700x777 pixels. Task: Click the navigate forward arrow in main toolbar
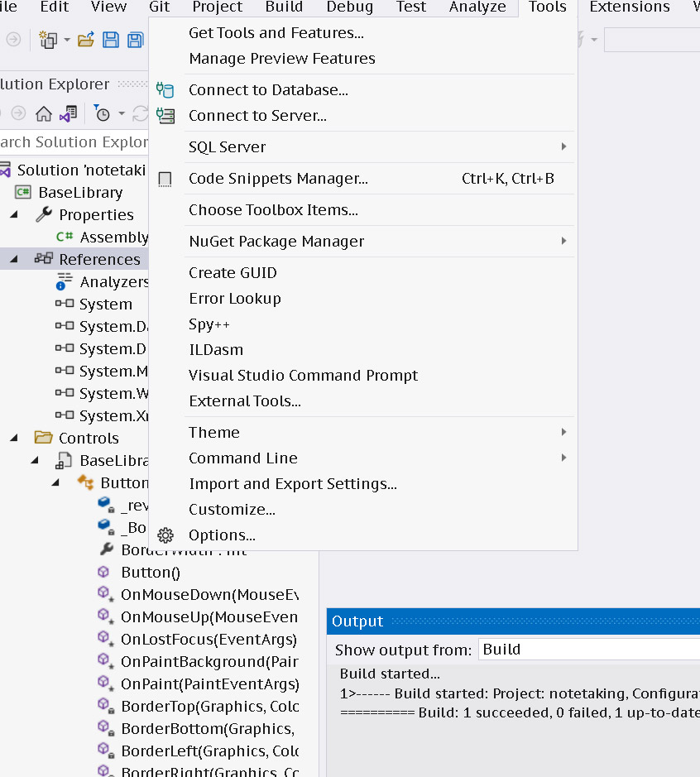pos(13,39)
